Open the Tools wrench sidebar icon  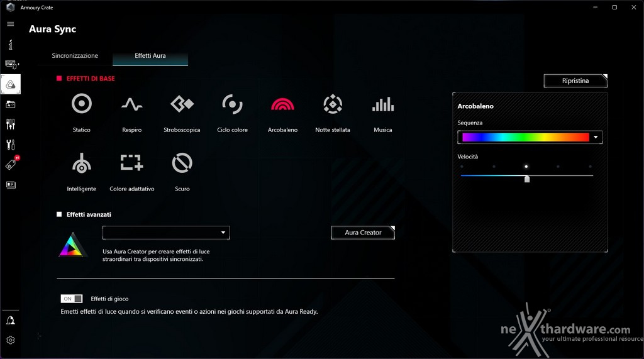point(11,145)
